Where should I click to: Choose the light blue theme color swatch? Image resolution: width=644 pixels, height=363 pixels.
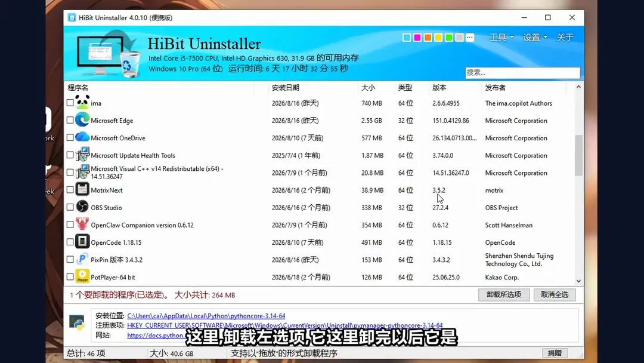pos(407,38)
